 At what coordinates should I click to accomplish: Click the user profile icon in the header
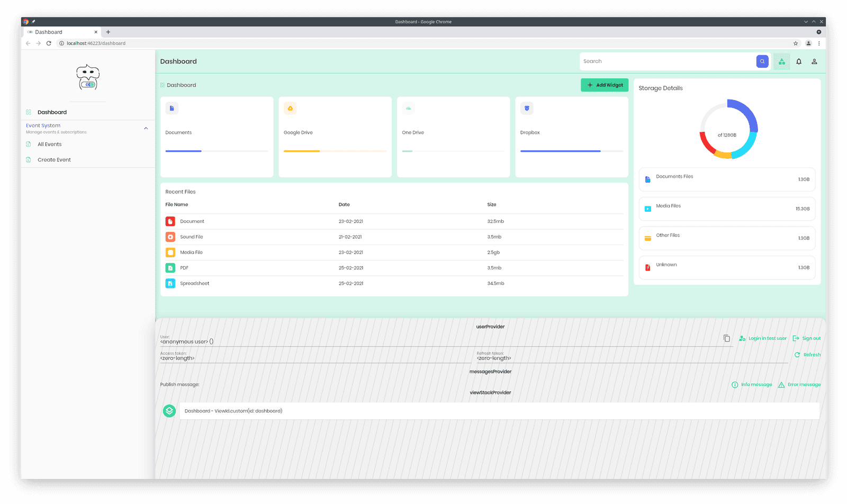click(814, 61)
